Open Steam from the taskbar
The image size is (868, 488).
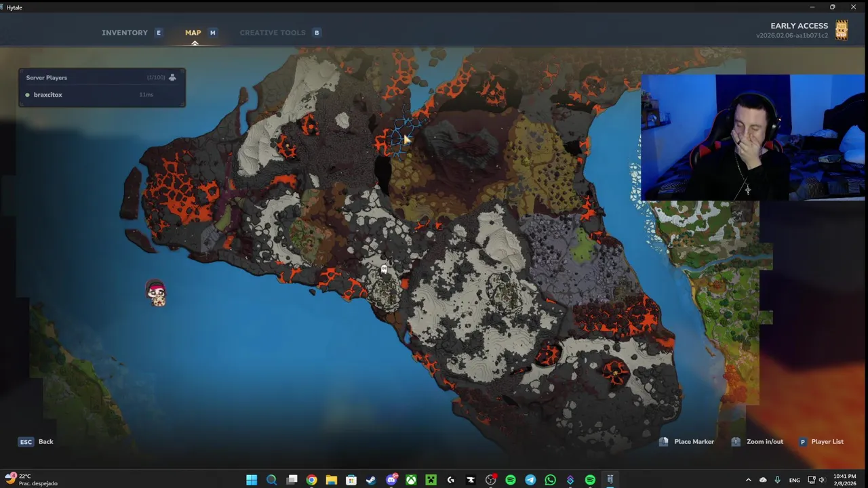tap(371, 480)
